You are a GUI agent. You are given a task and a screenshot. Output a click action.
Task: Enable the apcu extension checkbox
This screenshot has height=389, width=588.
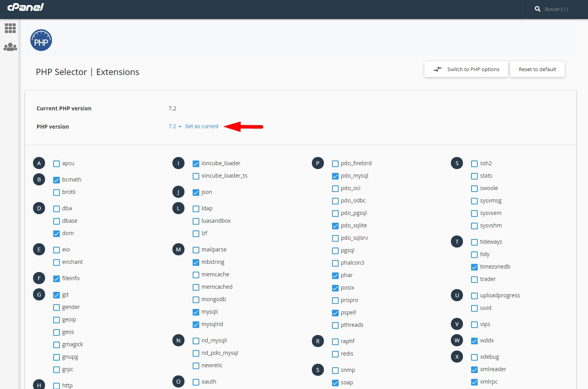click(x=56, y=164)
